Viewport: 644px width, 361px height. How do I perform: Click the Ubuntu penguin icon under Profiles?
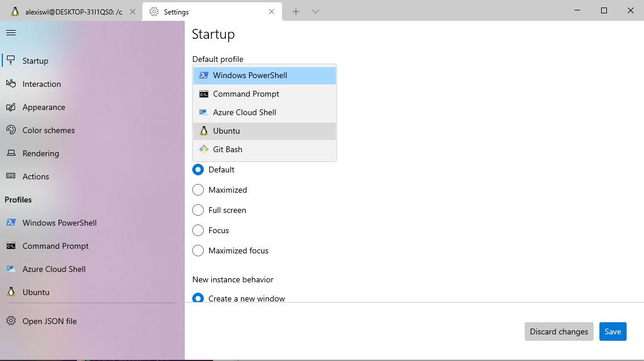coord(11,292)
